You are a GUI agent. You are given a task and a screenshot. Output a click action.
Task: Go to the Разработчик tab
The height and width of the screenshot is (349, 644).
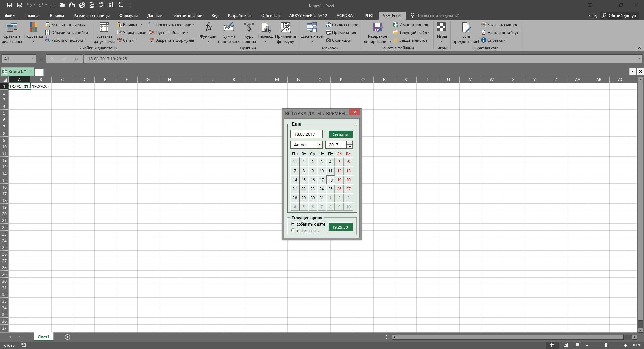239,16
